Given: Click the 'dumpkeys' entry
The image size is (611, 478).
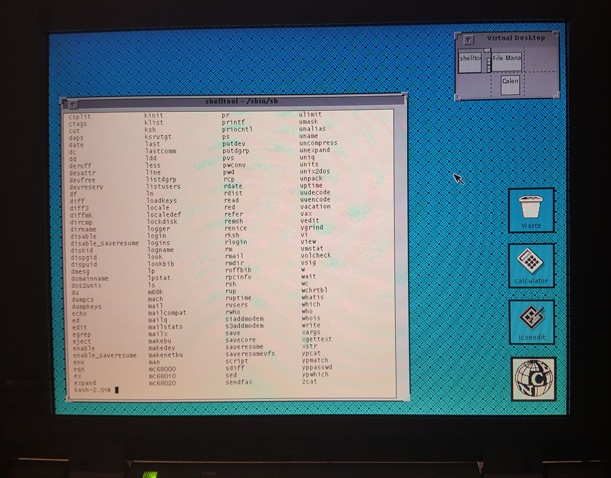Looking at the screenshot, I should 87,307.
